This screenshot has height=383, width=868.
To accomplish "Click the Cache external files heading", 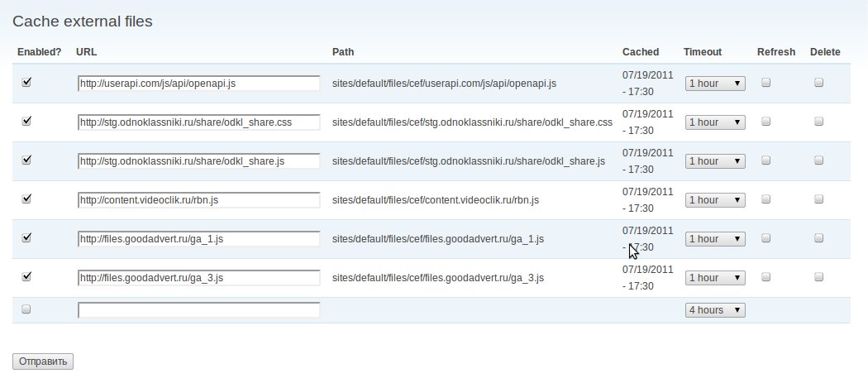I will (83, 22).
